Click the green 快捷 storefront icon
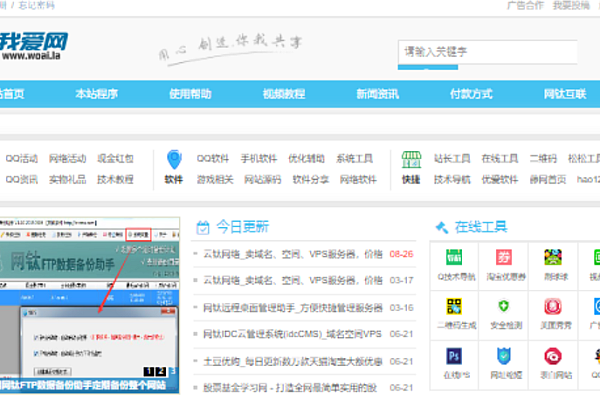 pos(411,160)
